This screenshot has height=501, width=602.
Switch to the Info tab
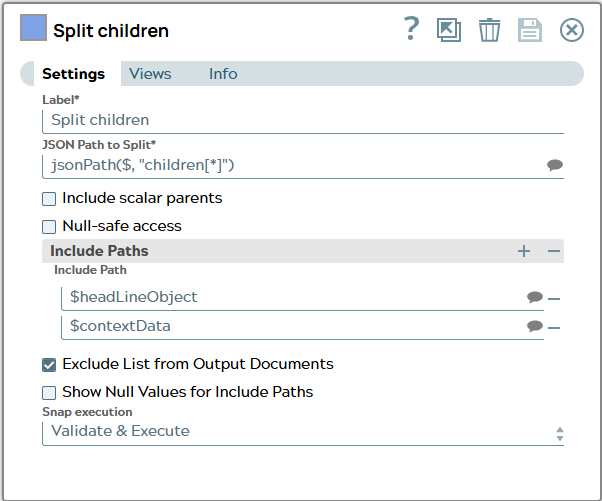click(223, 74)
